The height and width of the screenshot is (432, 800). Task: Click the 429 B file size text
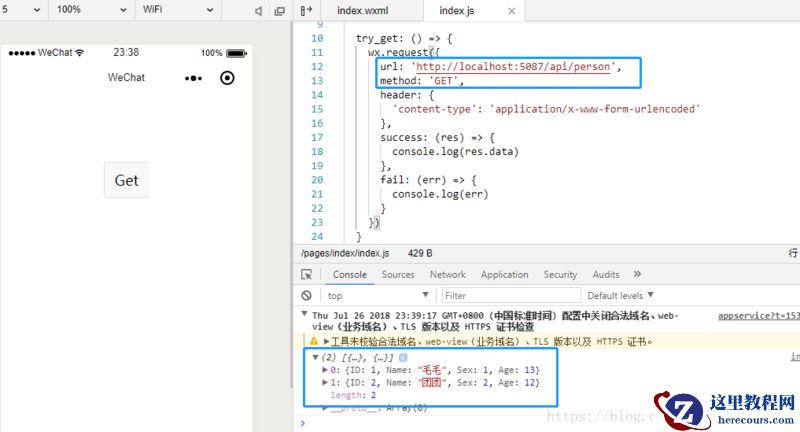point(420,253)
